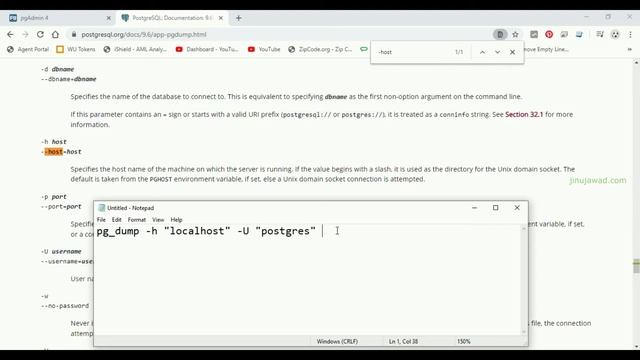Open ZipCode.org bookmark
The image size is (640, 360).
pos(320,49)
